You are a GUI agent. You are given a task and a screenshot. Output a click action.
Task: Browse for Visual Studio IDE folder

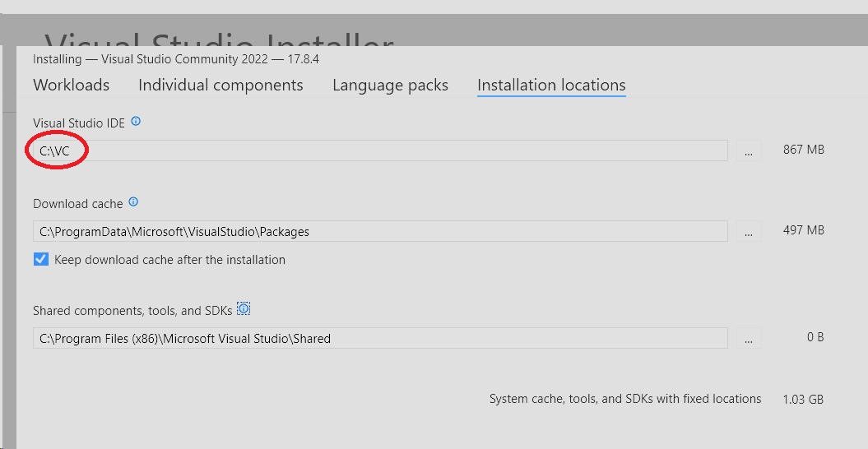click(749, 150)
